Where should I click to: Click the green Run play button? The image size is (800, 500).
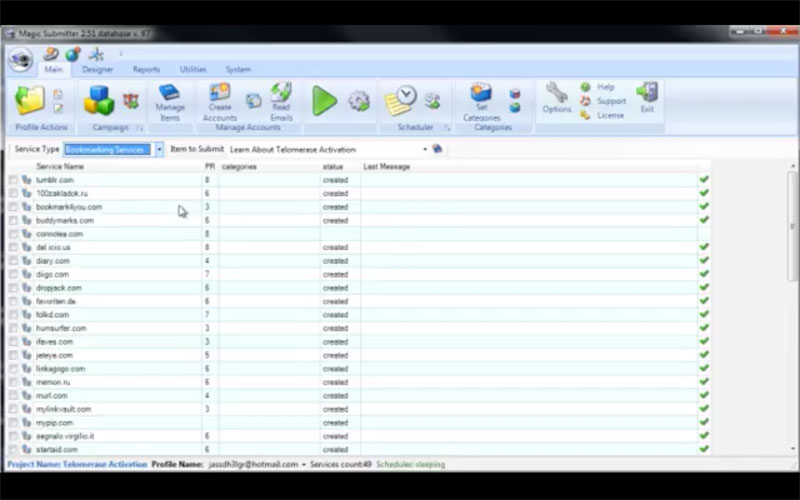pos(324,101)
